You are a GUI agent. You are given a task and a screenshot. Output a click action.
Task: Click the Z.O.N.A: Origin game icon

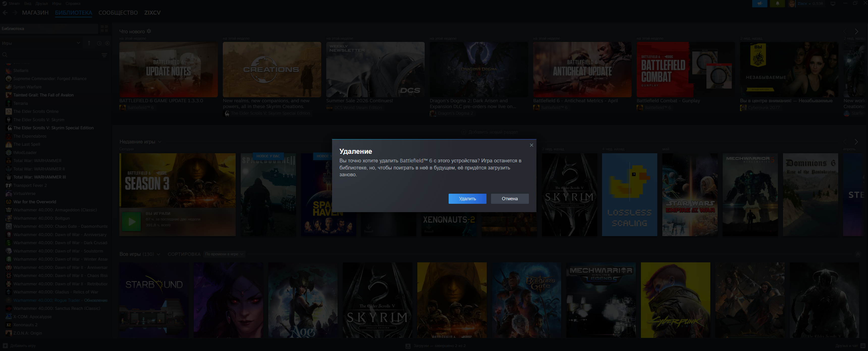click(9, 333)
